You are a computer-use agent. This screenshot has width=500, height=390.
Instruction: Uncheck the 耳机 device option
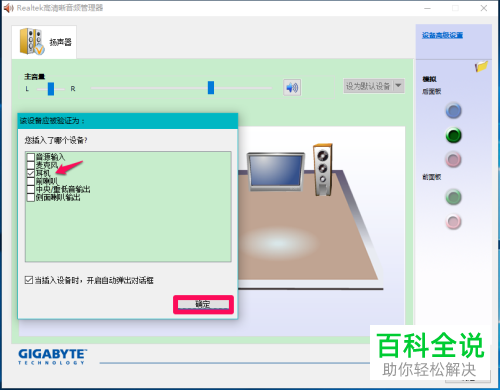point(31,173)
